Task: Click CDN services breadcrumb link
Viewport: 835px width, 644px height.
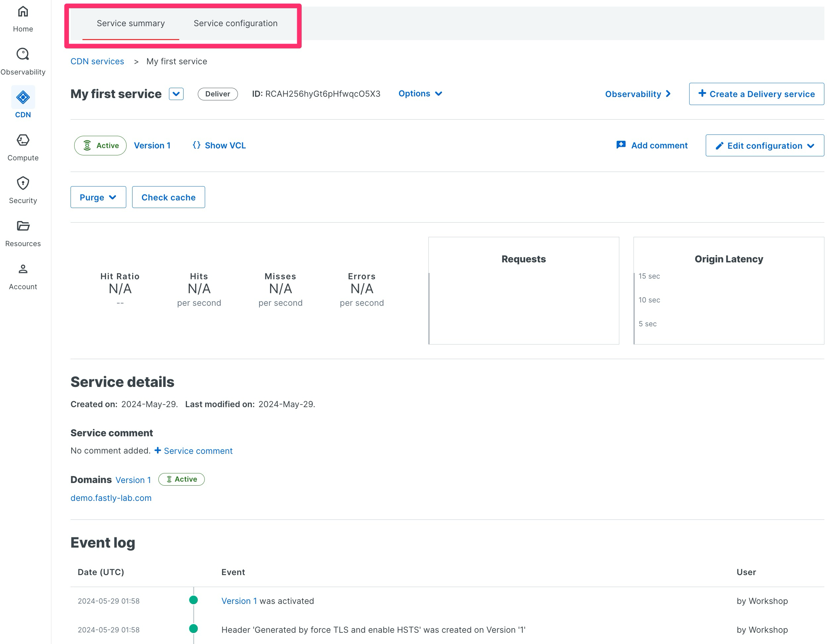Action: pos(97,62)
